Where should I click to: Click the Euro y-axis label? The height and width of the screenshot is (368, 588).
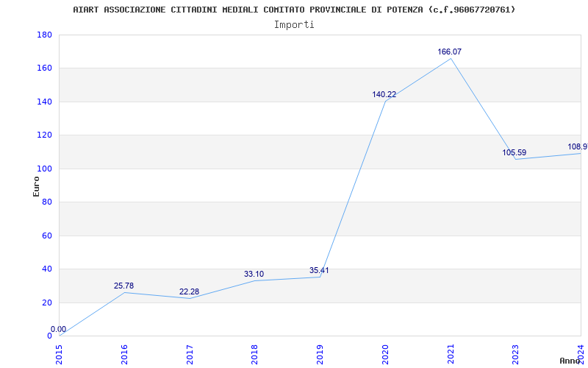click(x=36, y=186)
